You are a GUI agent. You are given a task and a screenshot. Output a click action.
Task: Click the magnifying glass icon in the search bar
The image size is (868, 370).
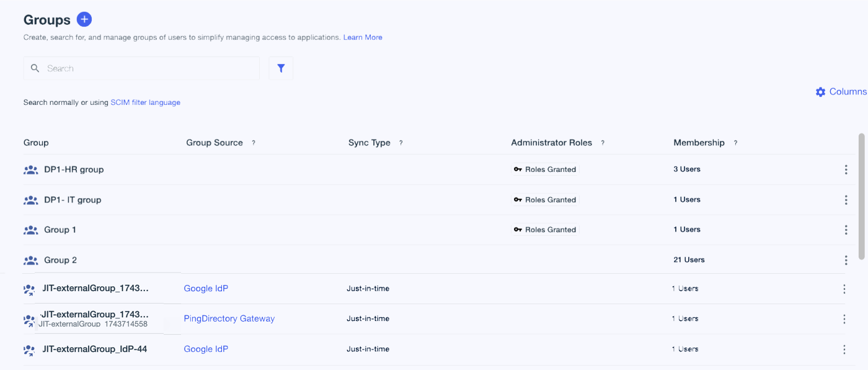(x=35, y=68)
